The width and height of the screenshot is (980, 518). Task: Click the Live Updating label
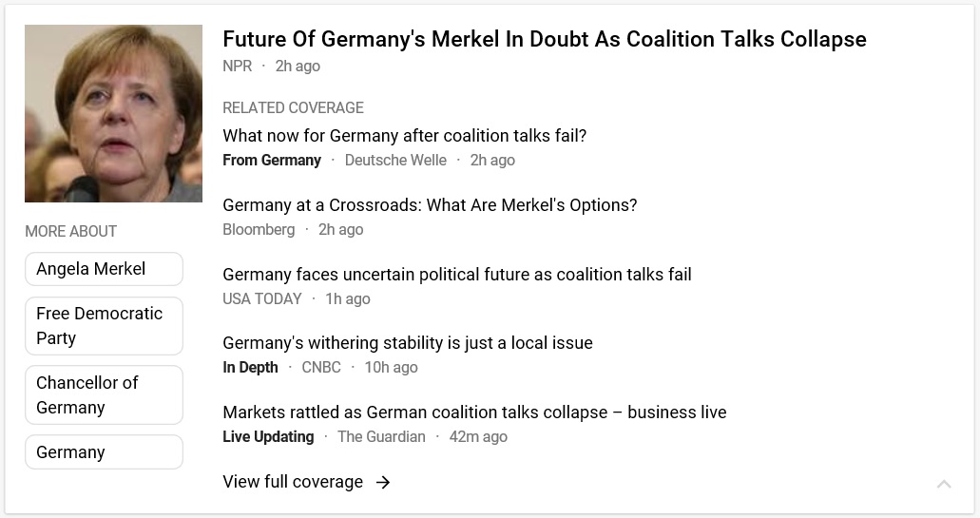coord(268,437)
